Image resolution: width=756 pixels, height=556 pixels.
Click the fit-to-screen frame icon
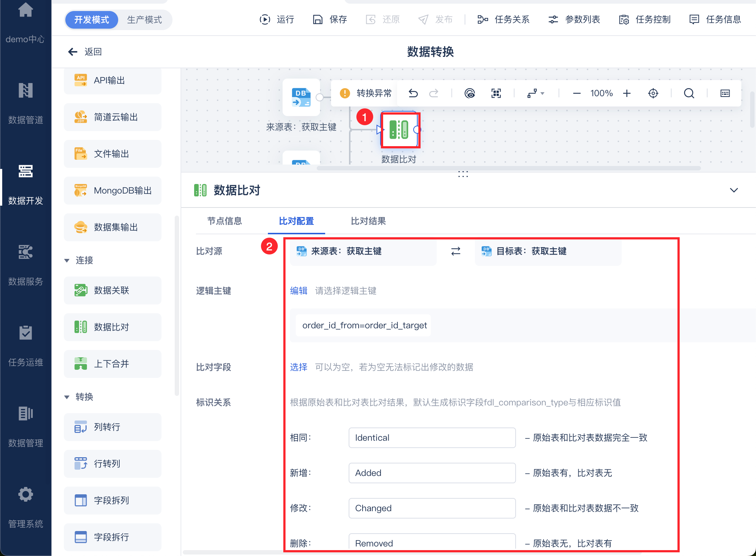click(496, 93)
